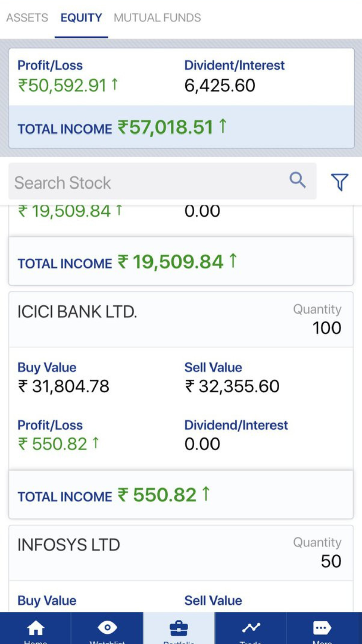Focus the Search Stock input field
The width and height of the screenshot is (362, 644).
[147, 182]
